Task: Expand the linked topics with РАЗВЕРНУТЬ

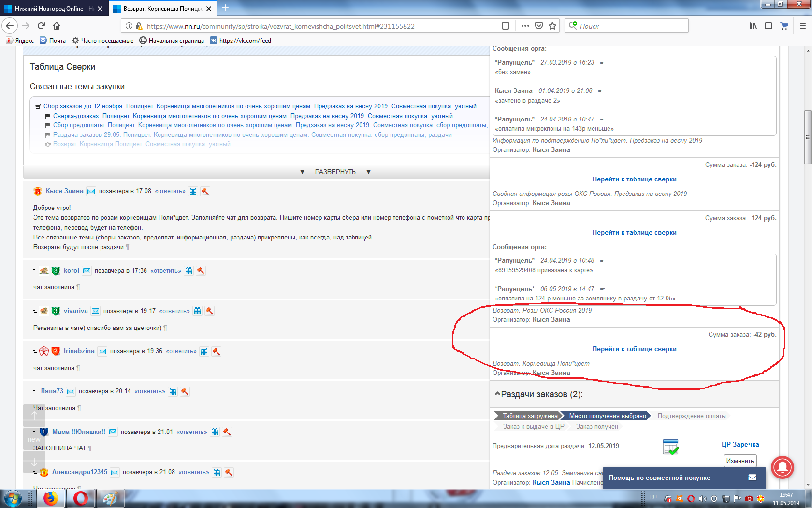Action: [335, 172]
